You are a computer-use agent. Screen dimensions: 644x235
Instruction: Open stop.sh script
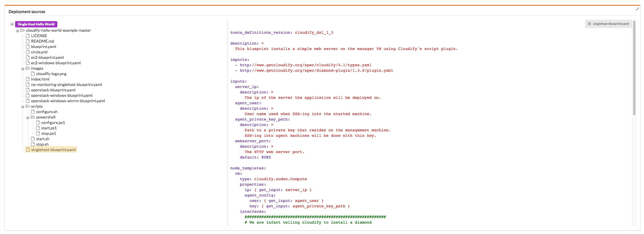tap(42, 144)
